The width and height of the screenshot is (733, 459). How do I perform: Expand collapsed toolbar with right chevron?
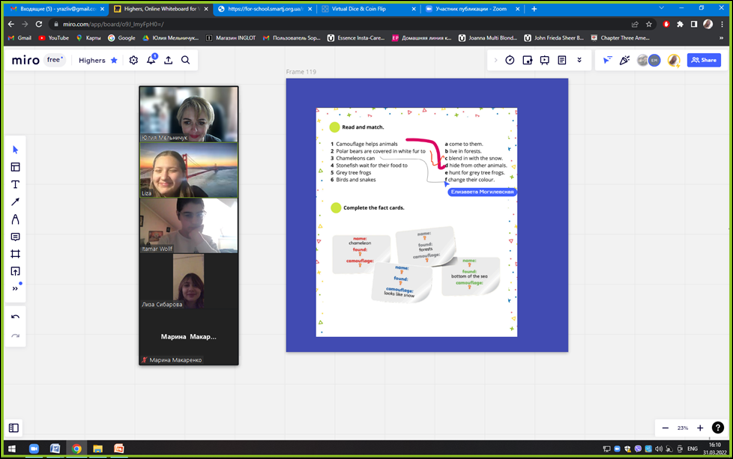click(x=495, y=61)
